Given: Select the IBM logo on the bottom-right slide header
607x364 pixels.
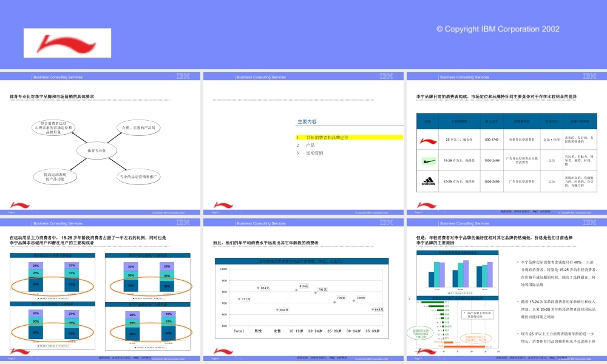Looking at the screenshot, I should 589,222.
